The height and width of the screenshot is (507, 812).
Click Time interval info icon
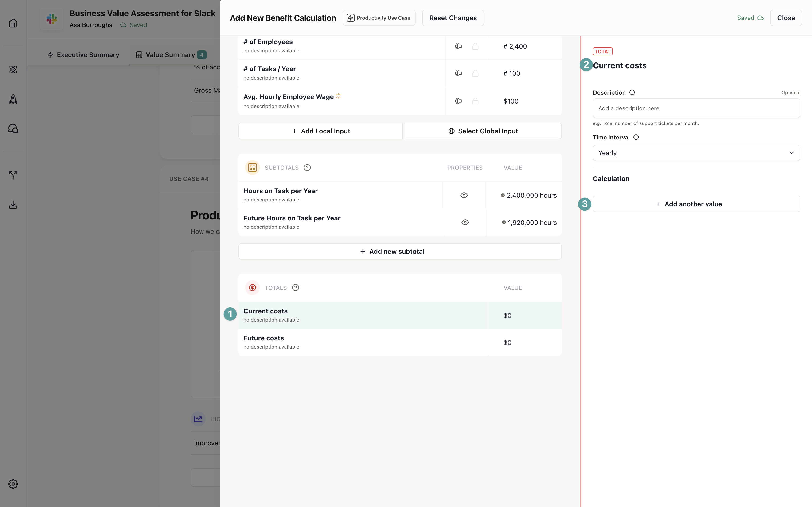click(x=636, y=137)
